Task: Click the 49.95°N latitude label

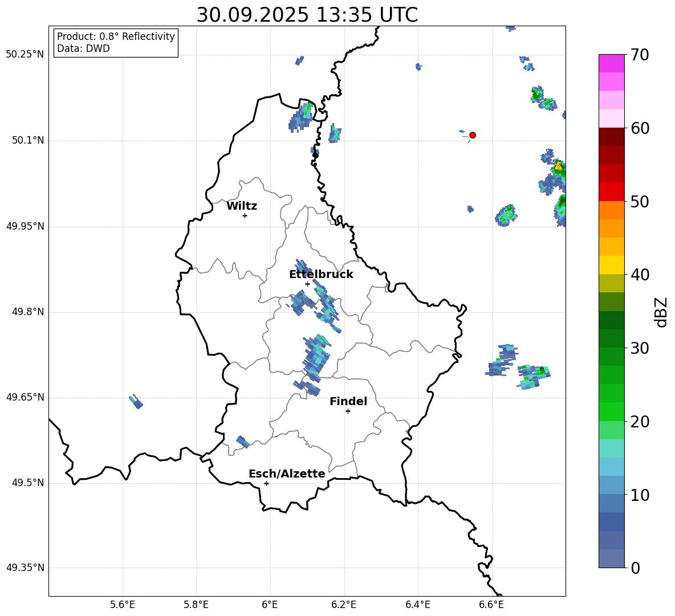Action: point(25,226)
